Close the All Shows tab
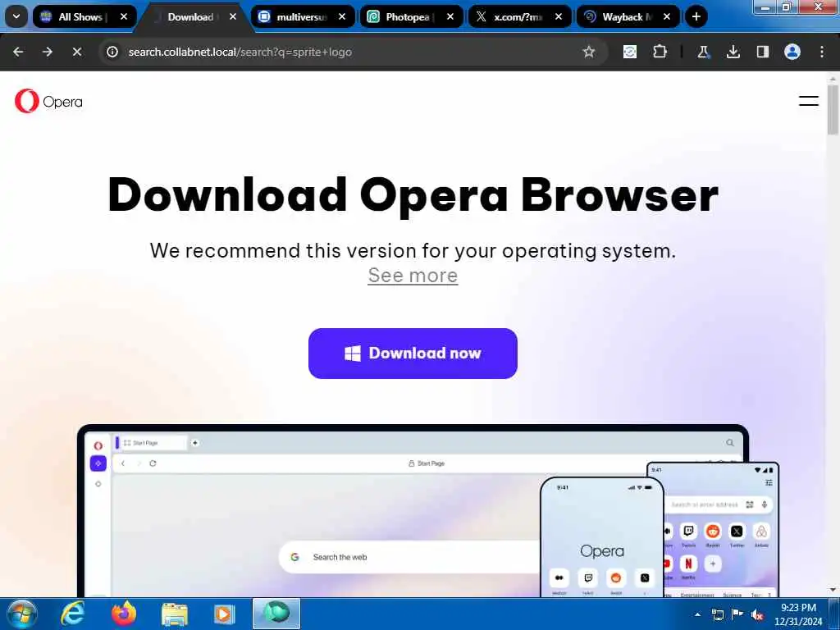 (x=124, y=16)
